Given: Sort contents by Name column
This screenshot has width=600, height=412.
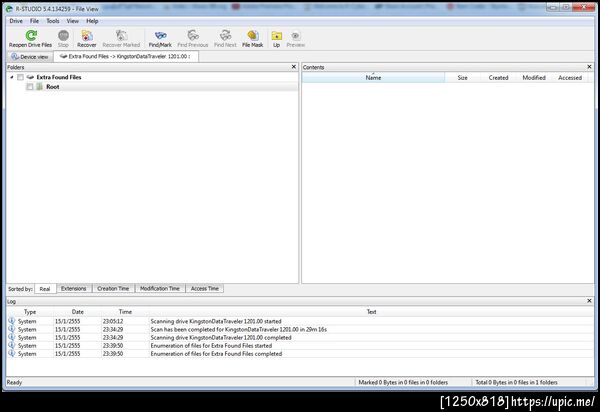Looking at the screenshot, I should 373,78.
